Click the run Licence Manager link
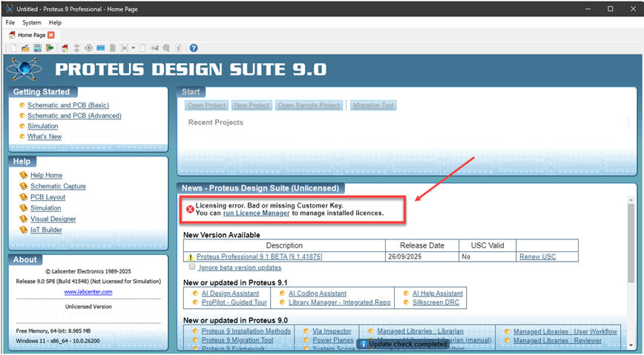The width and height of the screenshot is (644, 355). pos(256,213)
